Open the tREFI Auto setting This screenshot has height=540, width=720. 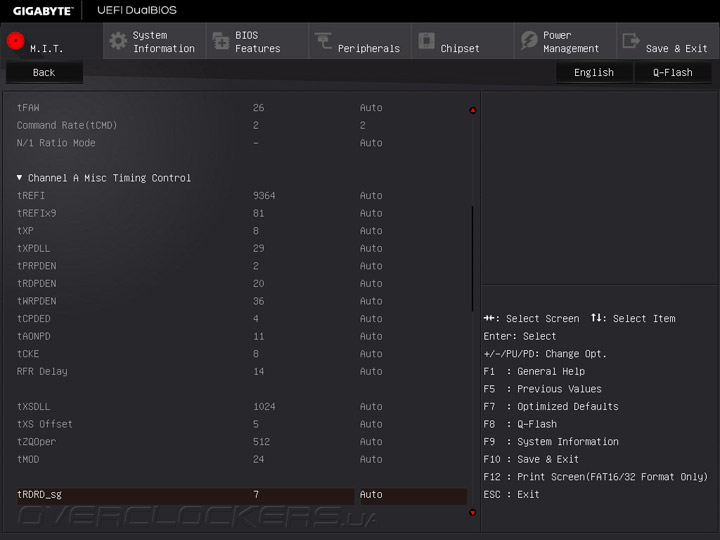(371, 196)
